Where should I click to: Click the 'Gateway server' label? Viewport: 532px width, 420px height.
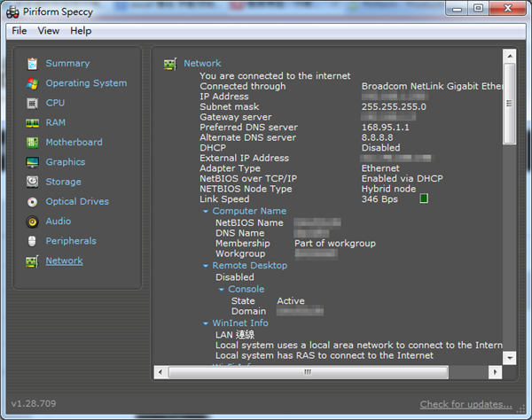point(236,117)
